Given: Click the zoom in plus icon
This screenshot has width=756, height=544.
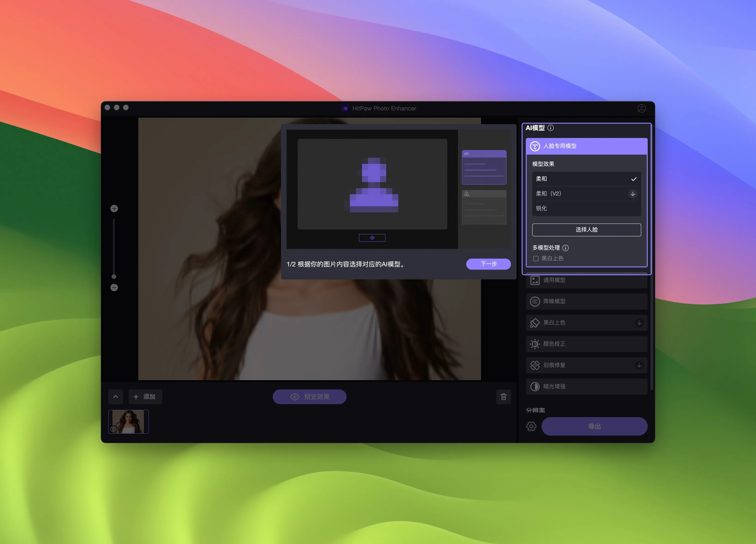Looking at the screenshot, I should pos(114,208).
